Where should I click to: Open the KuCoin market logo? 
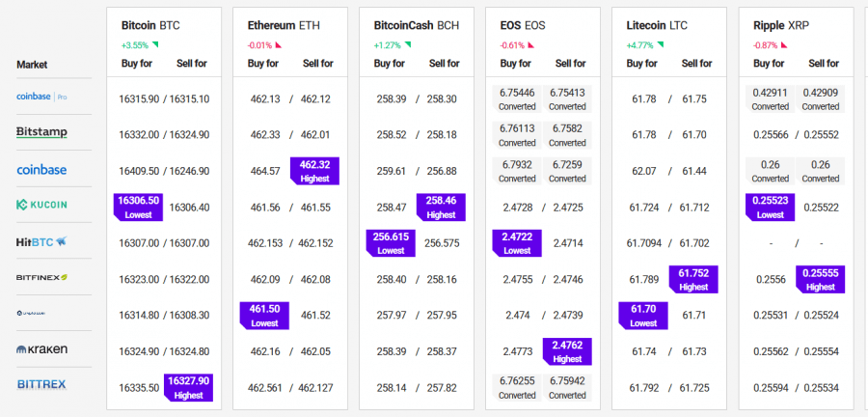point(41,205)
